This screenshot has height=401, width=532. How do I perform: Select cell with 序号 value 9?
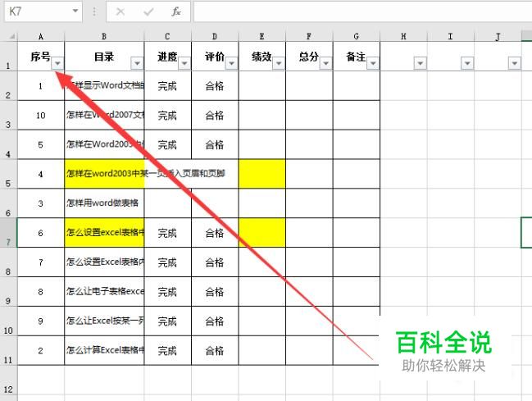pyautogui.click(x=41, y=321)
